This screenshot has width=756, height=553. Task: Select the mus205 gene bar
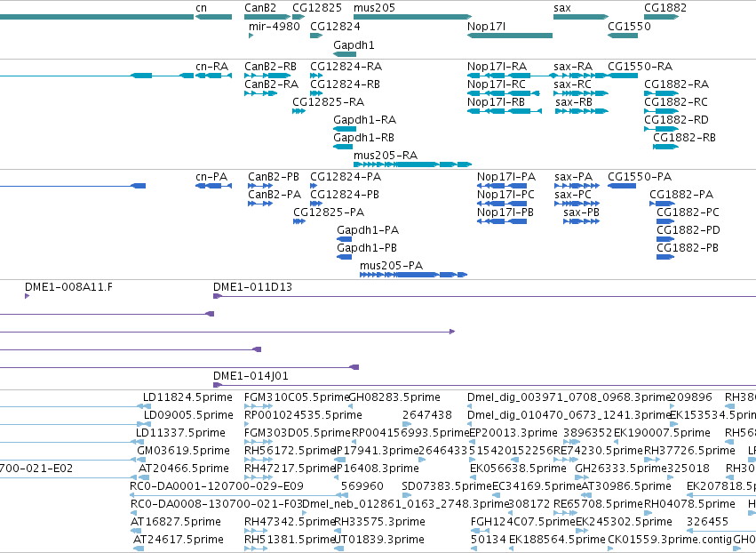[412, 17]
